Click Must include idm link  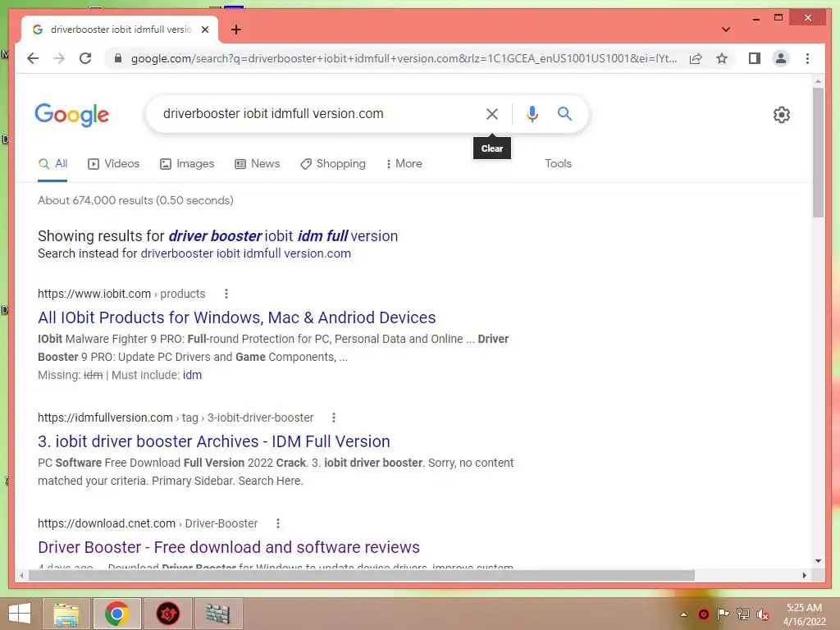point(192,375)
